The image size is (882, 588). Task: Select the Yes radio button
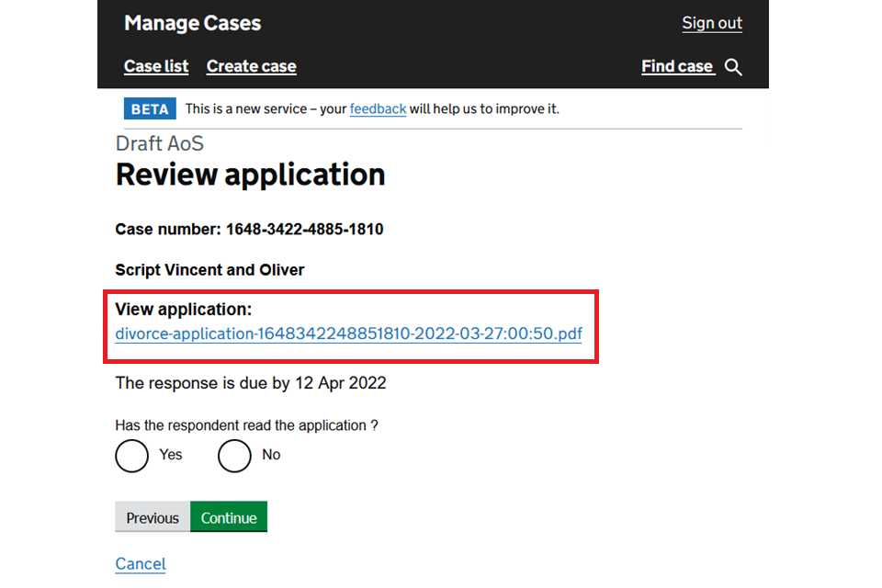[132, 456]
